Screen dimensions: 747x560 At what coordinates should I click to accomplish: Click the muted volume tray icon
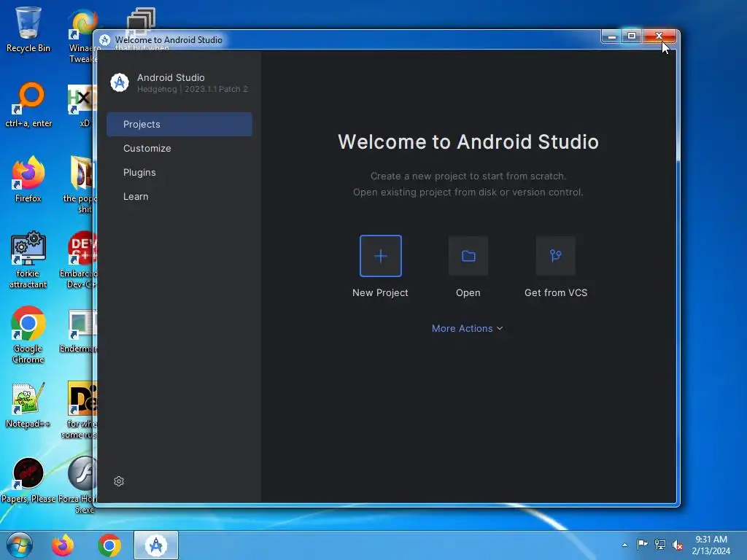point(678,544)
